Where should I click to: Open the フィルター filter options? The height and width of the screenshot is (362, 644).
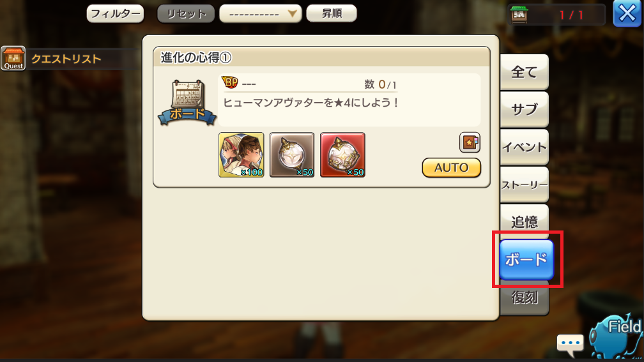tap(115, 14)
